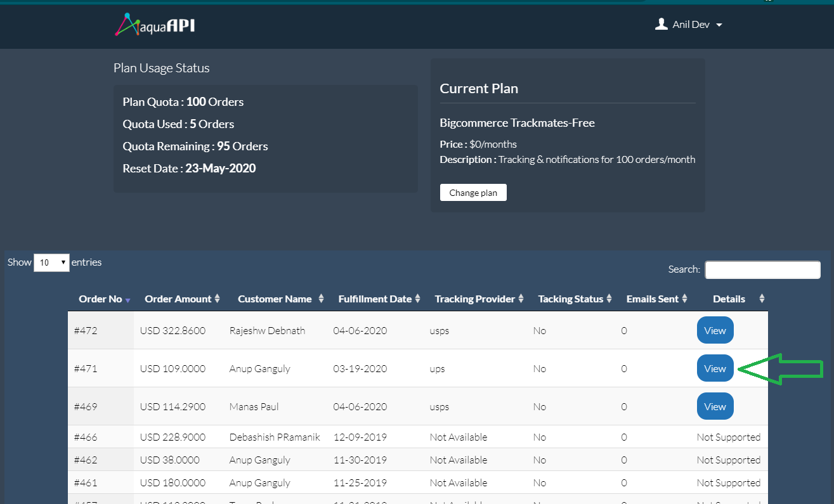Sort by Tracking Provider column icon
The image size is (834, 504).
[521, 299]
